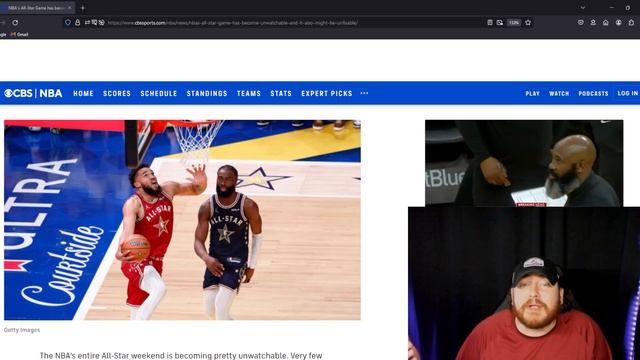640x360 pixels.
Task: Open TEAMS in the navigation bar
Action: click(x=249, y=93)
